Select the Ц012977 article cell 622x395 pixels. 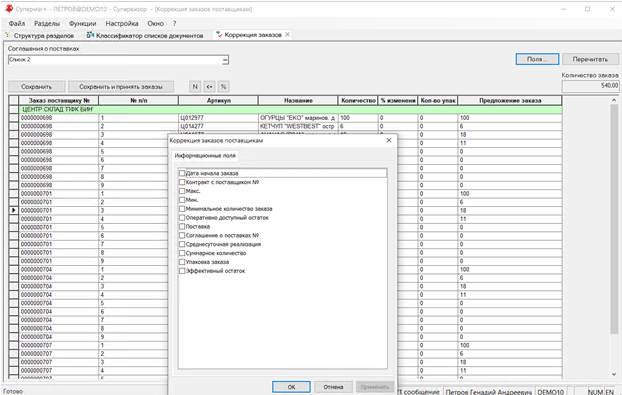click(x=218, y=118)
